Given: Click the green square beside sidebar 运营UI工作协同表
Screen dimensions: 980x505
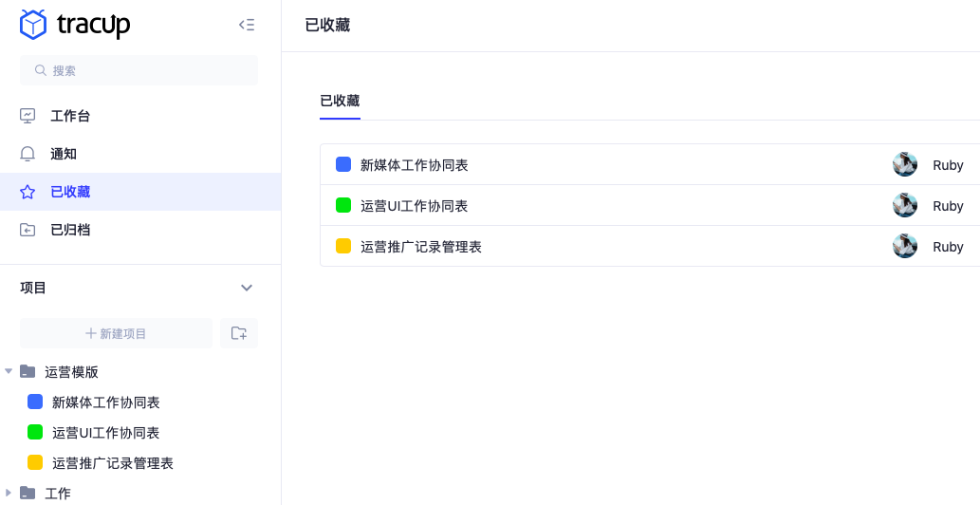Looking at the screenshot, I should [x=35, y=432].
